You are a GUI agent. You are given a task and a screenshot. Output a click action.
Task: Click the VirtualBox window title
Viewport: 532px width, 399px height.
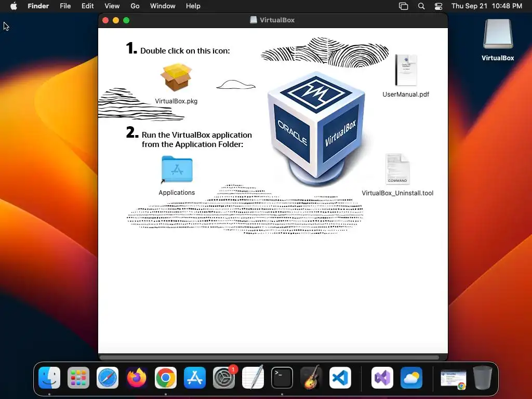[x=277, y=20]
